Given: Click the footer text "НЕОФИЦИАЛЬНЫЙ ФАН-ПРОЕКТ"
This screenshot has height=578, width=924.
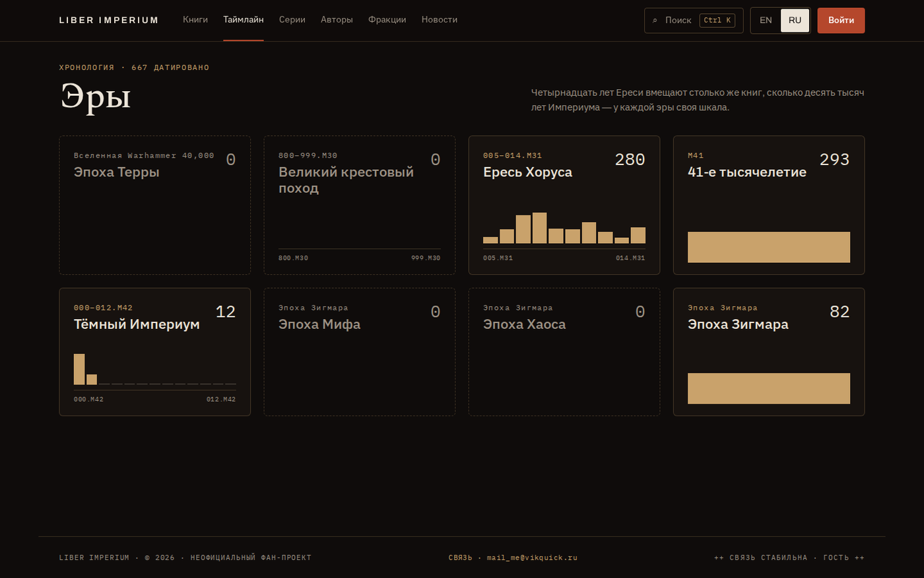Looking at the screenshot, I should 251,558.
